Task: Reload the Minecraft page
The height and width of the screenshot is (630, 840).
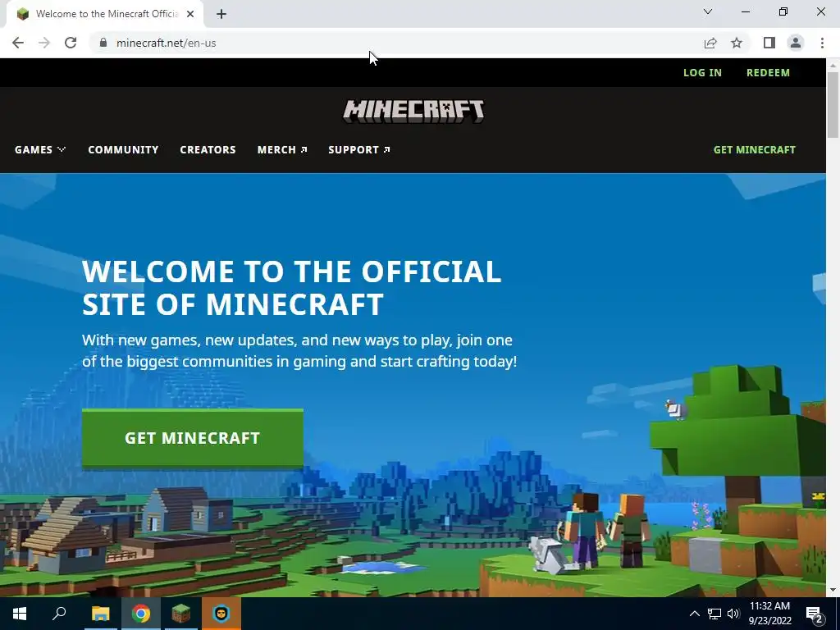Action: pyautogui.click(x=71, y=43)
